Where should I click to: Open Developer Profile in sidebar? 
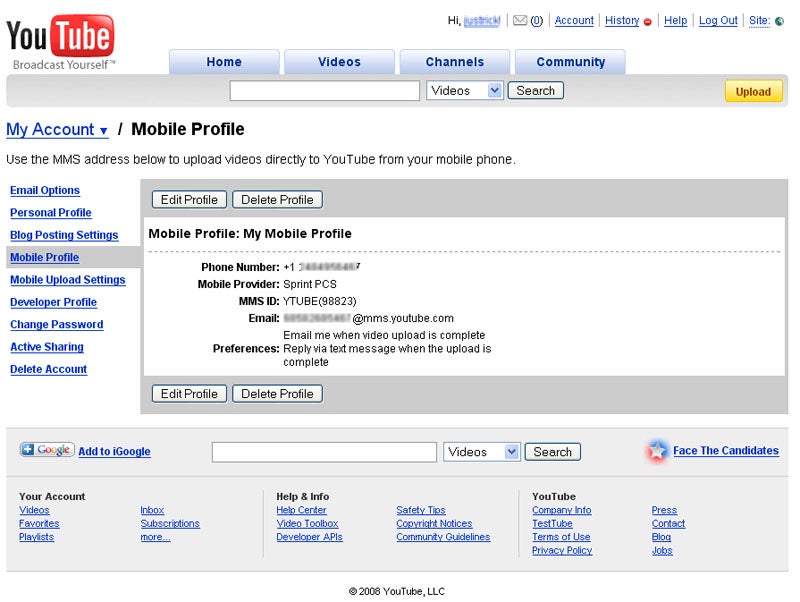pos(54,303)
